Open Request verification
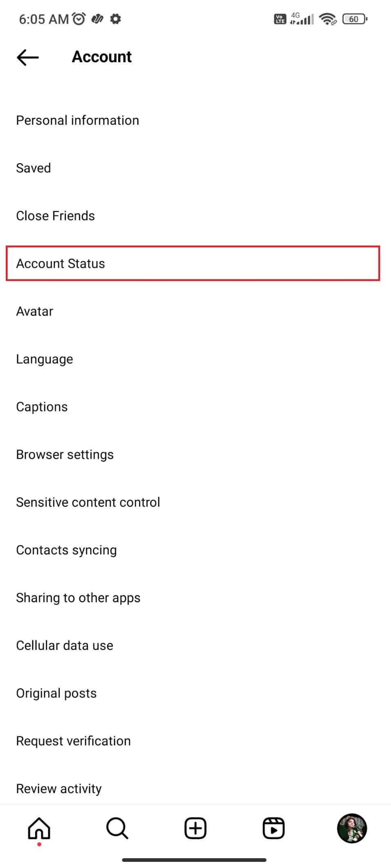Screen dimensions: 391x868 pyautogui.click(x=195, y=741)
